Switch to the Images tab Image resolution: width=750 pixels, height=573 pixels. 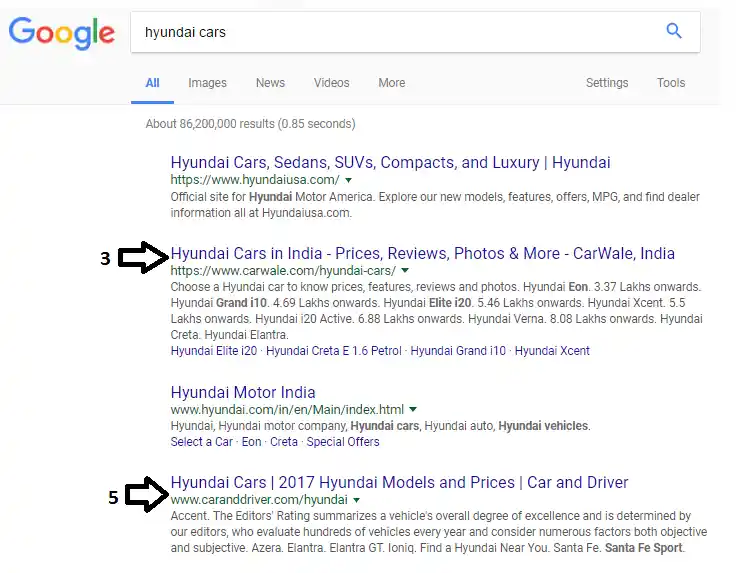coord(208,83)
